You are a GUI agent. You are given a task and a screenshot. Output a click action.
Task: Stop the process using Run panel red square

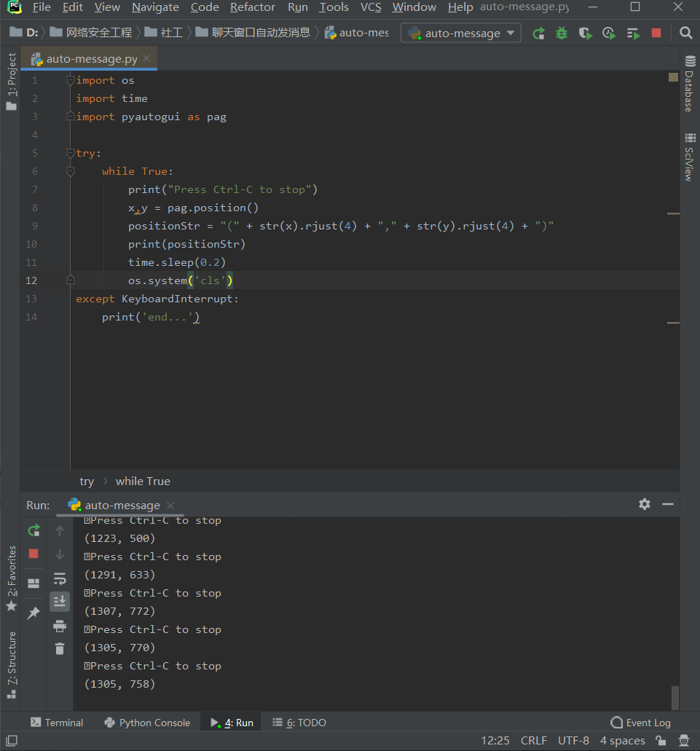pyautogui.click(x=34, y=554)
